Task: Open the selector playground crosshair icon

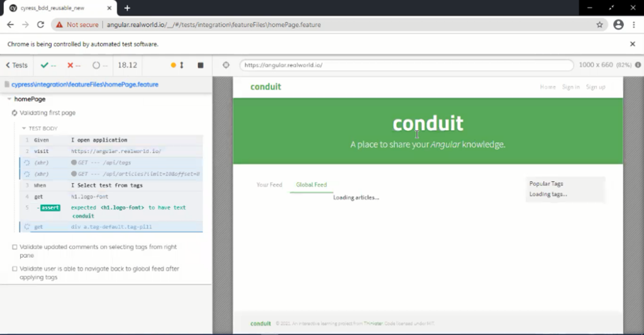Action: click(226, 65)
